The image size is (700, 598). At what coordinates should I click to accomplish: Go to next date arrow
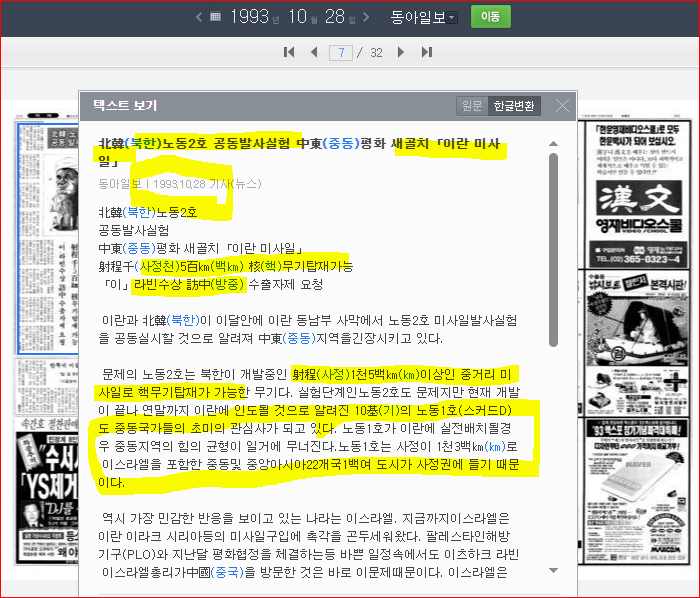click(366, 17)
